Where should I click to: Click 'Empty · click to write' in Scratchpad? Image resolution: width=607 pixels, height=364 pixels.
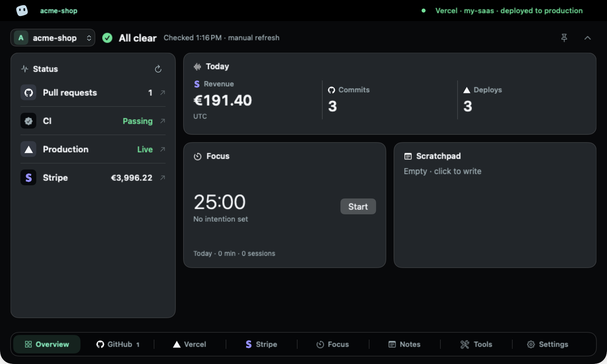tap(442, 171)
